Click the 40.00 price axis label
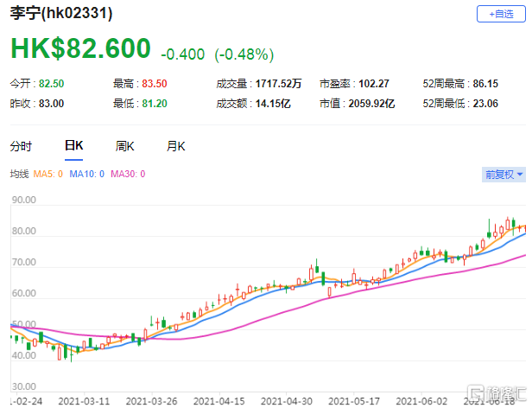Viewport: 532px width, 408px height. (x=24, y=355)
